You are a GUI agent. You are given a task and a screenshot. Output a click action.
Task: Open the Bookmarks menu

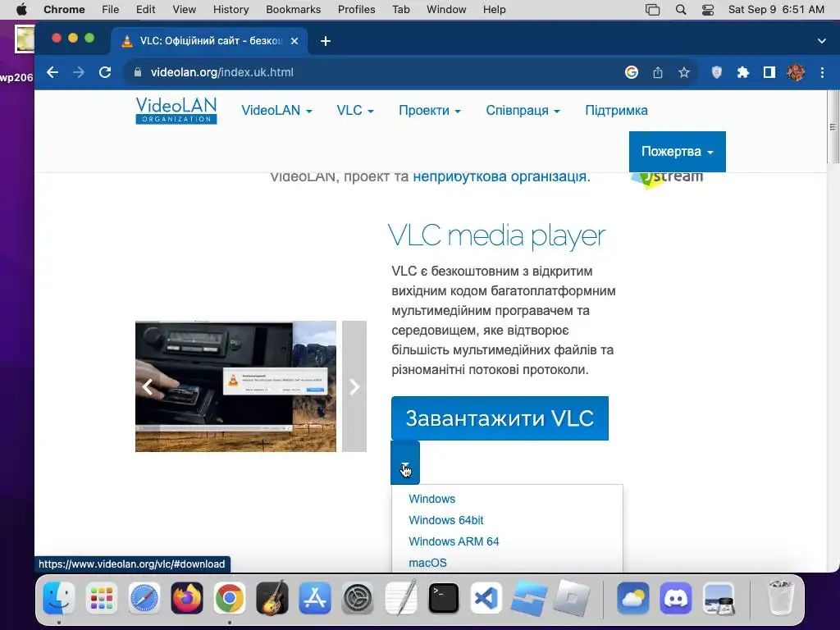[293, 9]
